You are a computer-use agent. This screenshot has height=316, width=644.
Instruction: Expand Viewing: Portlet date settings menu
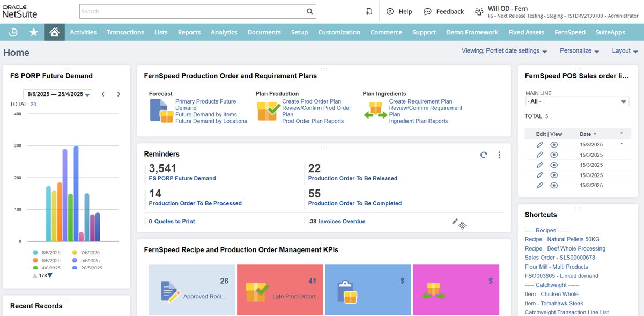[x=504, y=51]
